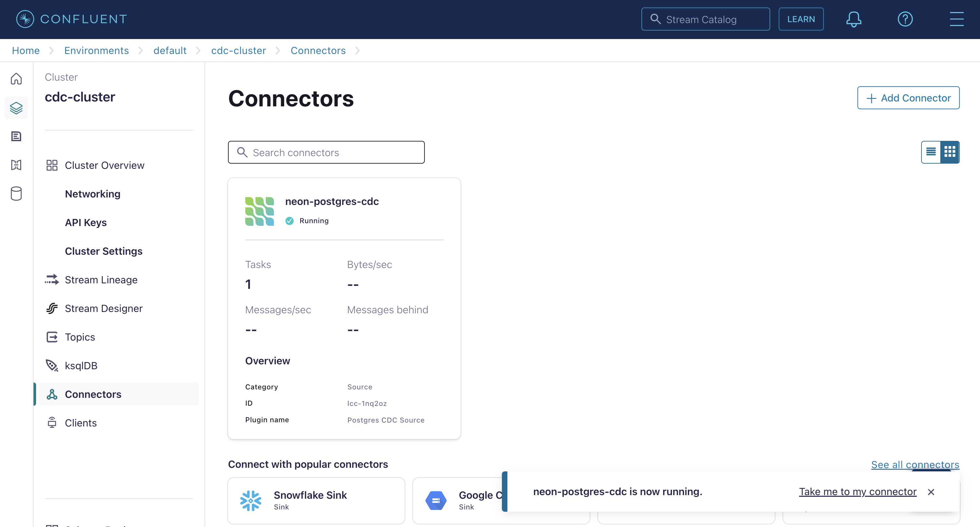
Task: Switch to list view layout
Action: pos(931,152)
